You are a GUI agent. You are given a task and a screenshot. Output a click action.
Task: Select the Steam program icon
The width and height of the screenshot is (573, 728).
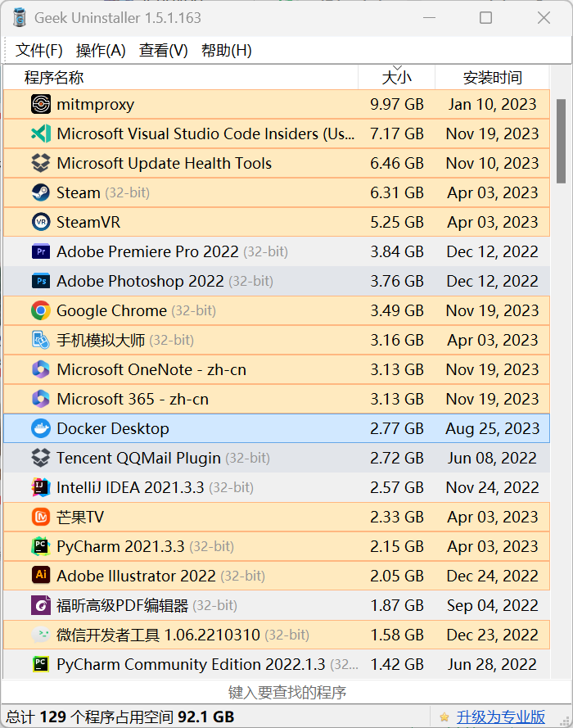tap(41, 192)
